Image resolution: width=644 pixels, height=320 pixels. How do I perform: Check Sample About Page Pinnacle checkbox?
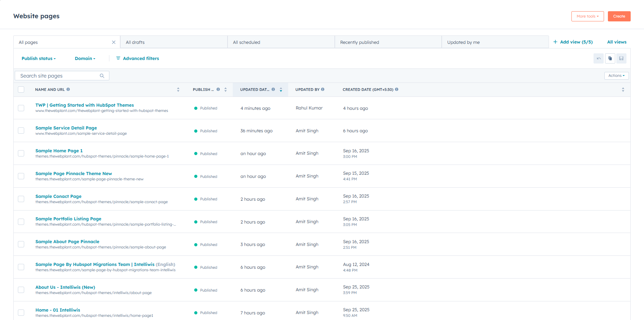click(21, 244)
